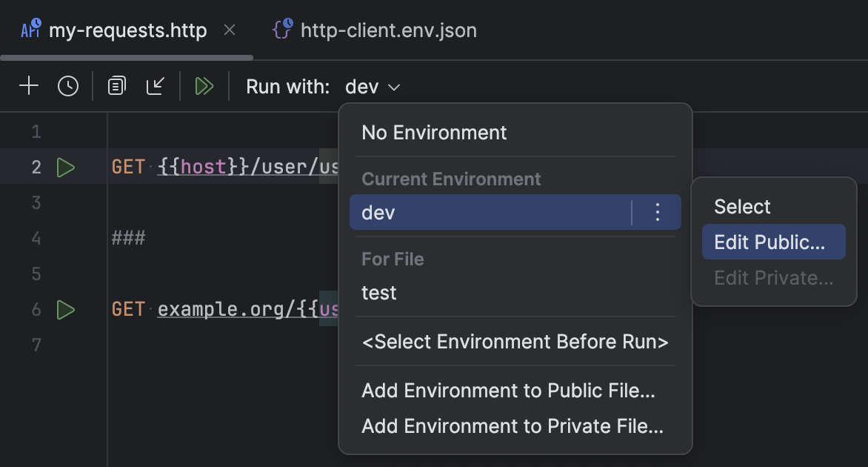Open the Run with environment dropdown
The image size is (868, 467).
coord(372,87)
